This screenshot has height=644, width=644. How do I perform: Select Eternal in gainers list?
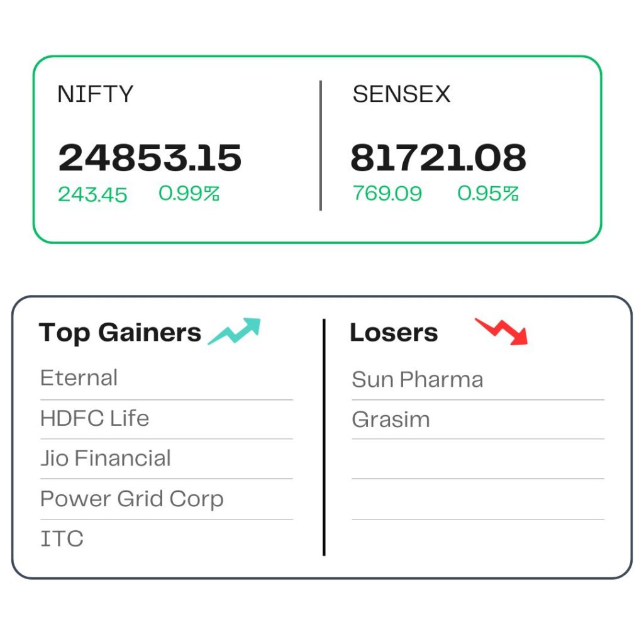[79, 378]
